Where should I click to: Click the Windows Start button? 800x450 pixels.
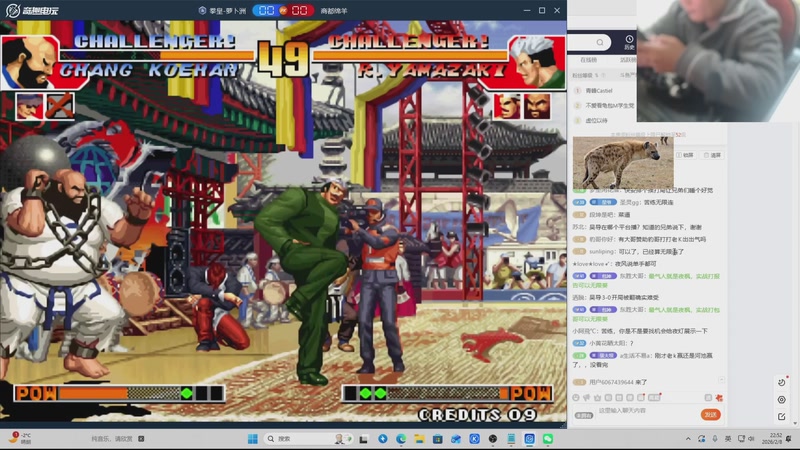point(253,439)
